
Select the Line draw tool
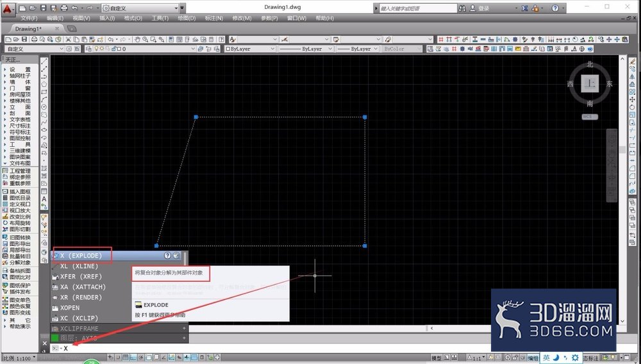pyautogui.click(x=44, y=62)
